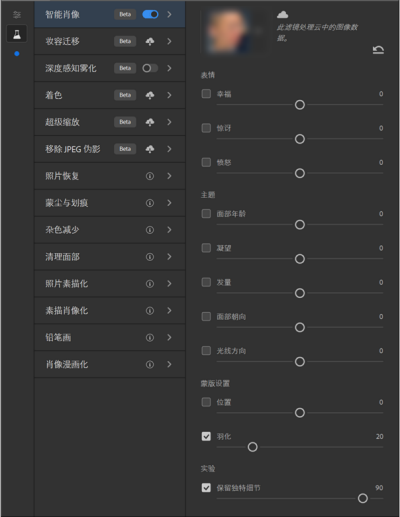Expand 杂色减少 with its chevron arrow
Screen dimensions: 400x517
(x=169, y=230)
